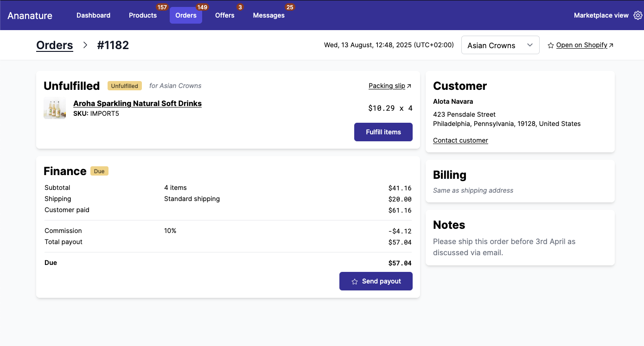Viewport: 644px width, 346px height.
Task: Click the star icon in Send payout
Action: pyautogui.click(x=355, y=282)
